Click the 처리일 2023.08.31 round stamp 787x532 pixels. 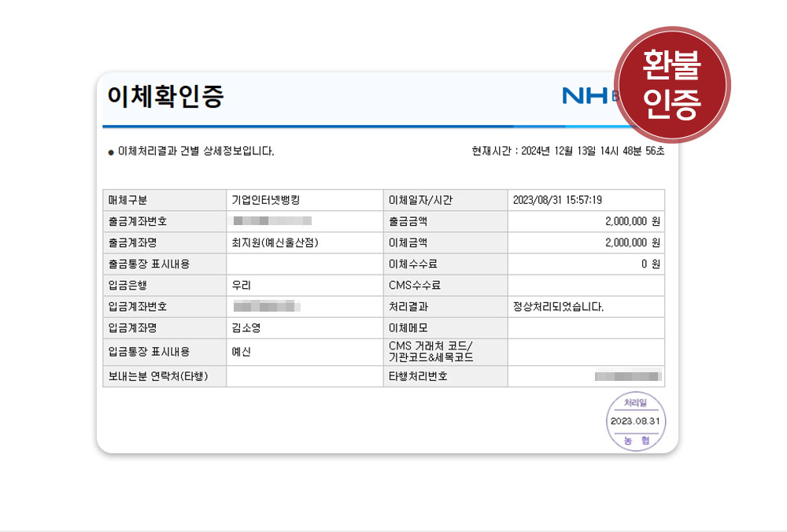(x=636, y=421)
